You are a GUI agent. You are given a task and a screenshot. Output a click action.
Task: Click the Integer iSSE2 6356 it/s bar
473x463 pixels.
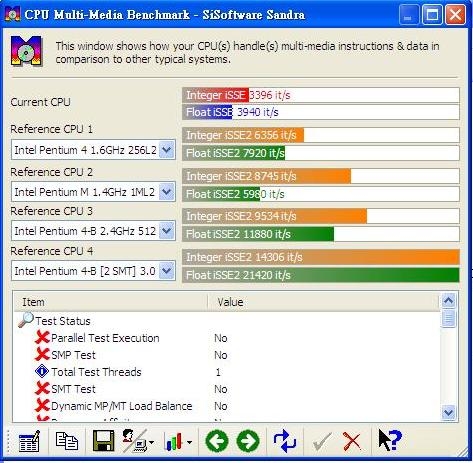click(321, 135)
